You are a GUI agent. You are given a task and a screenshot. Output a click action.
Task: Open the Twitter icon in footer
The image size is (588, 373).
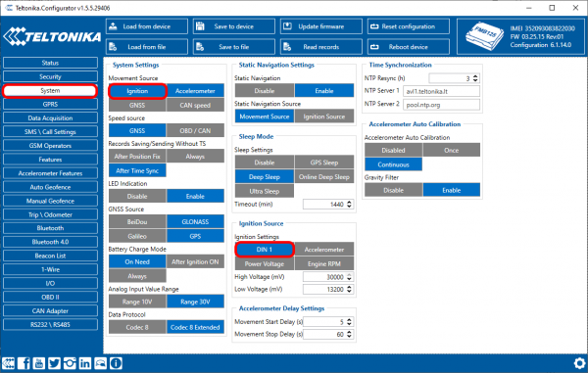(54, 363)
